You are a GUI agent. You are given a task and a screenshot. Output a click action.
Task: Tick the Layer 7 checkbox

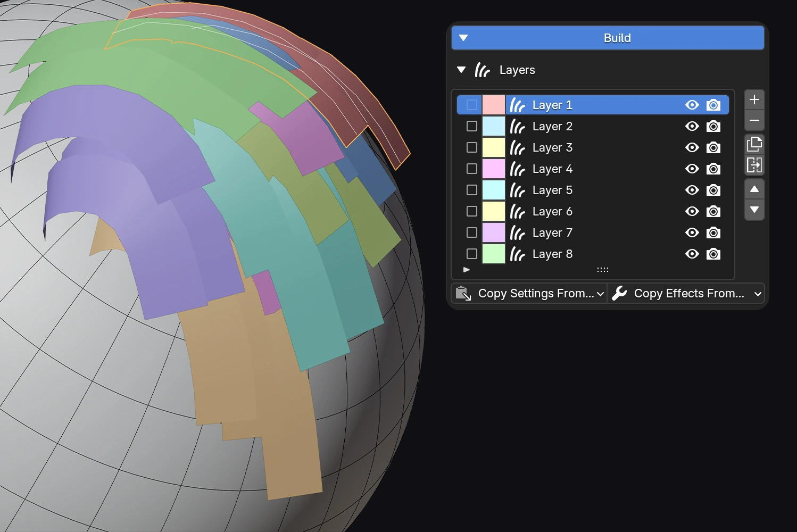(x=472, y=232)
